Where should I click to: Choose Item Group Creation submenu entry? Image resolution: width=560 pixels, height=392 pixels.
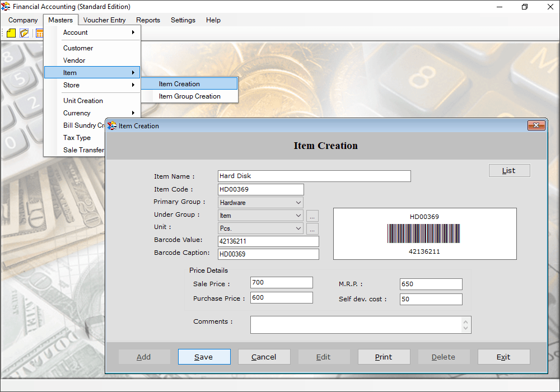point(189,96)
